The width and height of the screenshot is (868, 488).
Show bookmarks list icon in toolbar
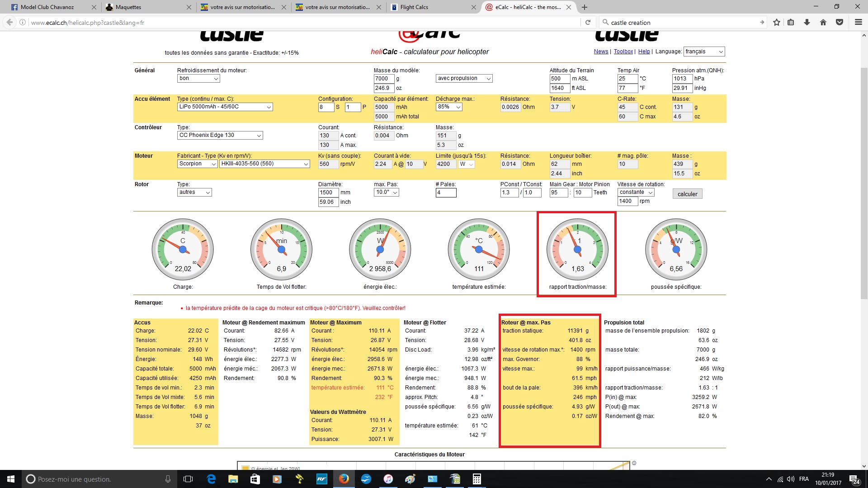791,22
